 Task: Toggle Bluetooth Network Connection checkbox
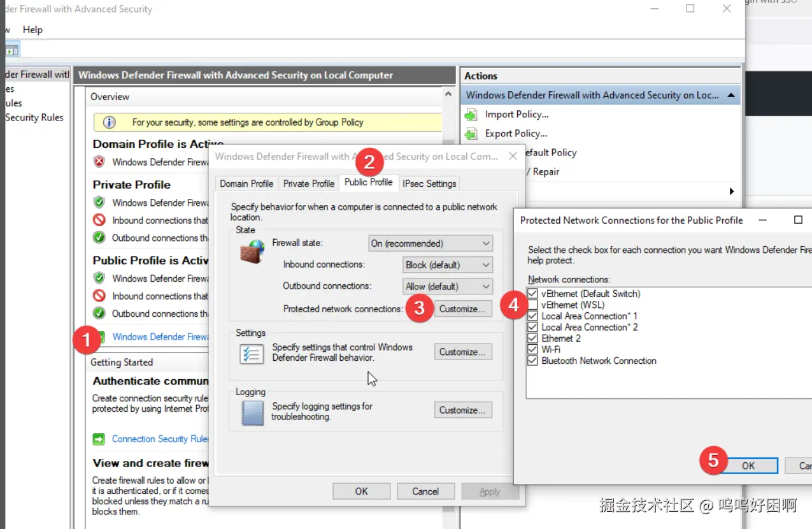click(x=533, y=361)
